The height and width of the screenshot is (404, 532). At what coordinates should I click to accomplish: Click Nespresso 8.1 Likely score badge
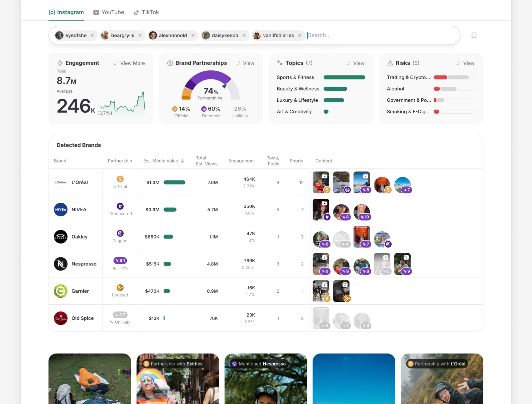coord(120,260)
